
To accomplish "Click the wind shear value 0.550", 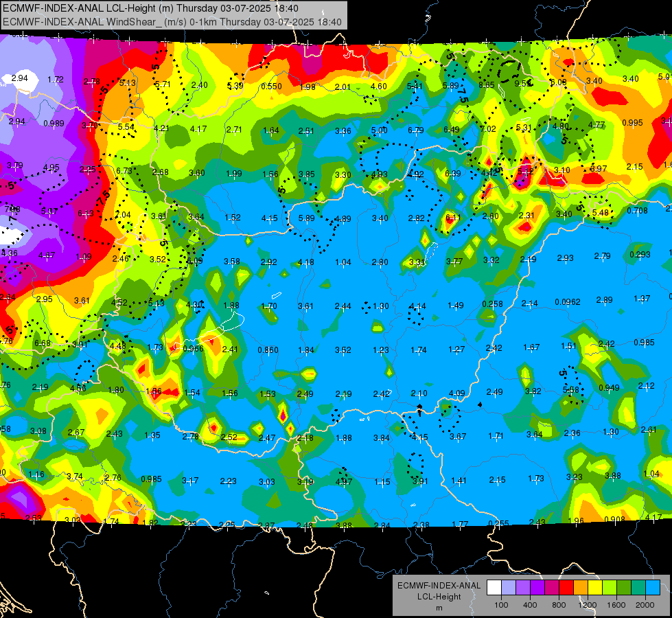I will point(271,87).
